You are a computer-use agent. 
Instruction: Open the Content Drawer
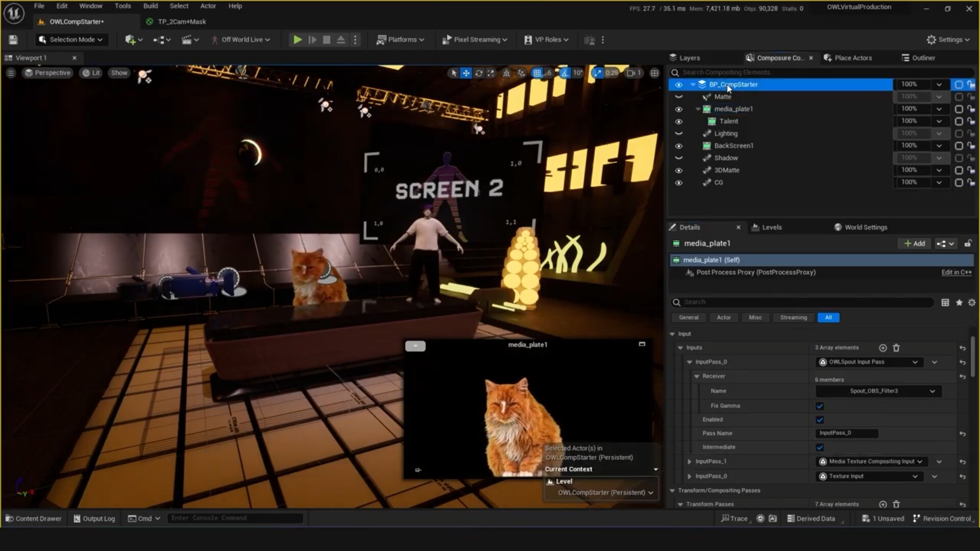33,519
